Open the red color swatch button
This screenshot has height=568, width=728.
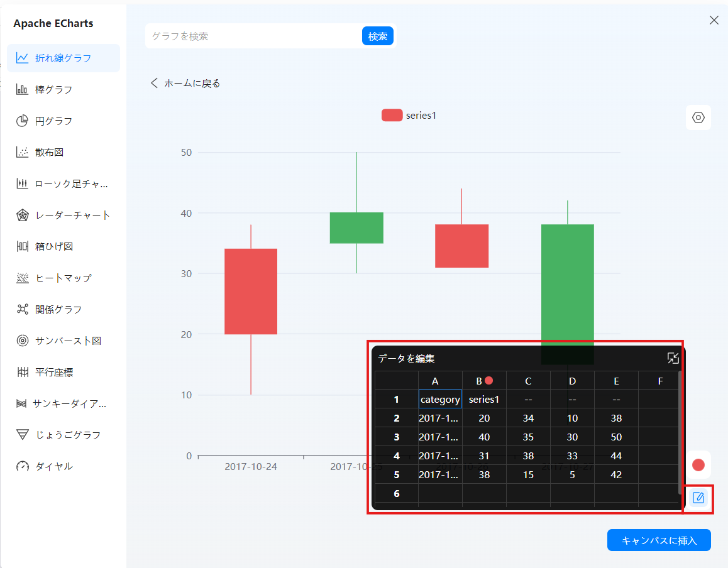pyautogui.click(x=698, y=465)
